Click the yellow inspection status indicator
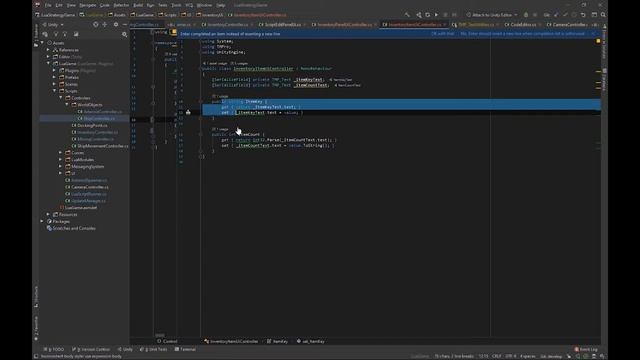640x360 pixels. [598, 41]
